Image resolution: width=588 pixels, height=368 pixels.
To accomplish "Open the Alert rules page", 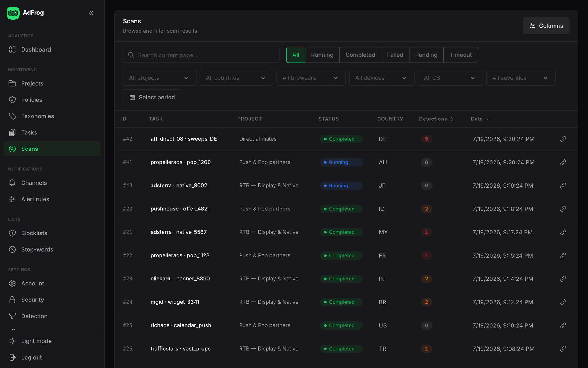I will coord(52,199).
